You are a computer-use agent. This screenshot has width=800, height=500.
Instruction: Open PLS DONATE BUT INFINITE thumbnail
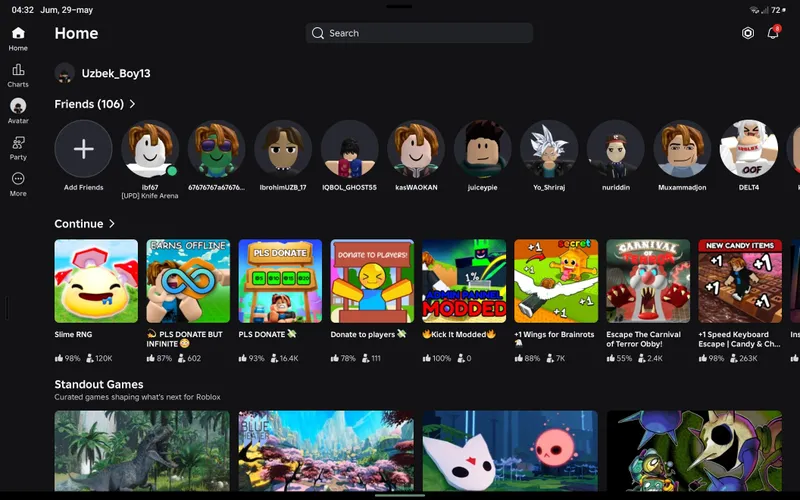coord(188,281)
